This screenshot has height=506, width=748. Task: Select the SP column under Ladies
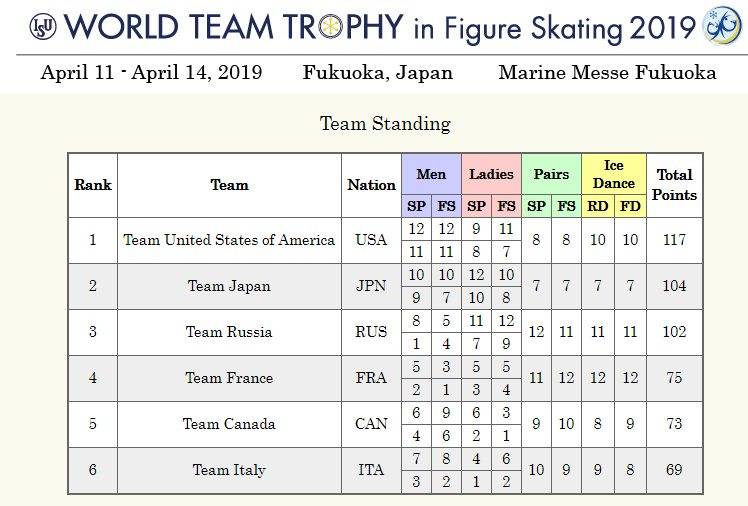[476, 206]
